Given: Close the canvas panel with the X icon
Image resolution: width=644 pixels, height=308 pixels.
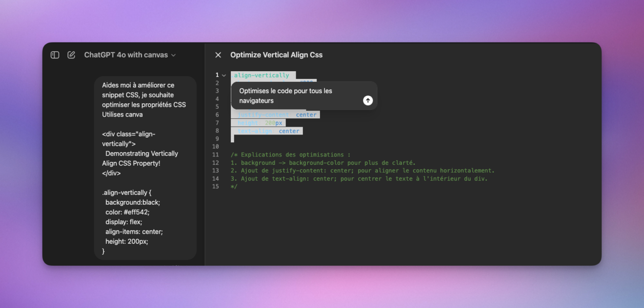Looking at the screenshot, I should (218, 55).
